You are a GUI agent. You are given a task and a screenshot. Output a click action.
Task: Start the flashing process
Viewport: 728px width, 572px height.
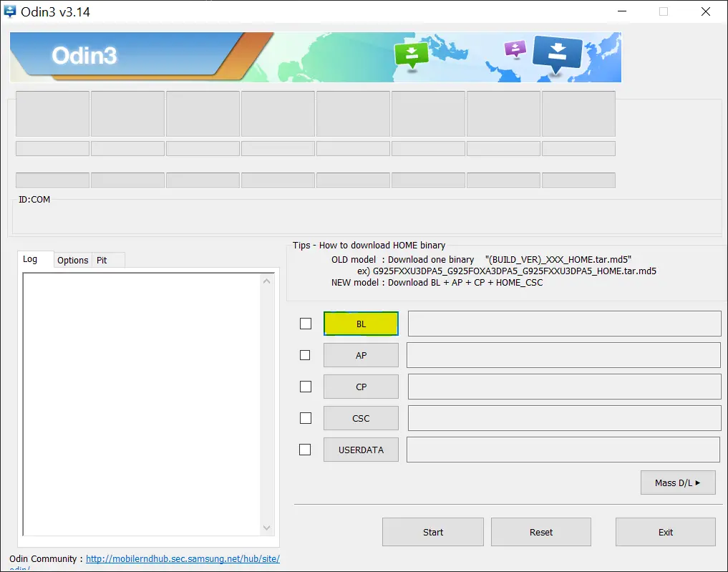pyautogui.click(x=432, y=532)
